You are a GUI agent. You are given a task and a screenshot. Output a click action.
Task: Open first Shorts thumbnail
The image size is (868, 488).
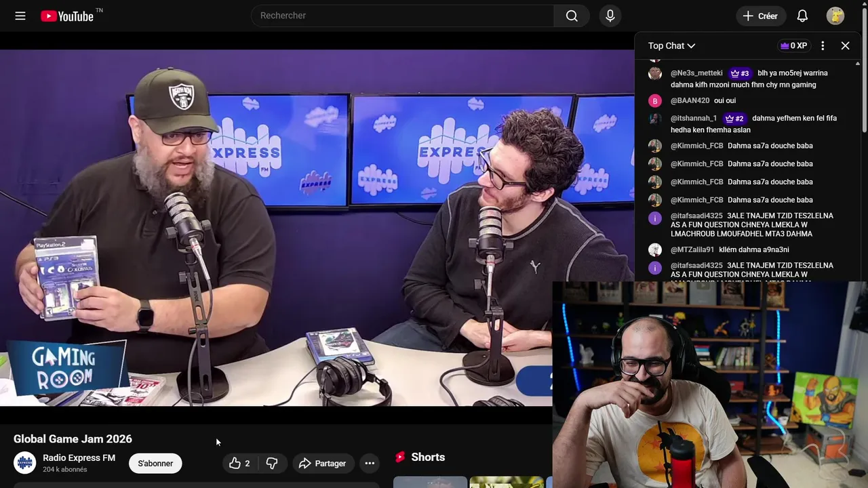[430, 483]
